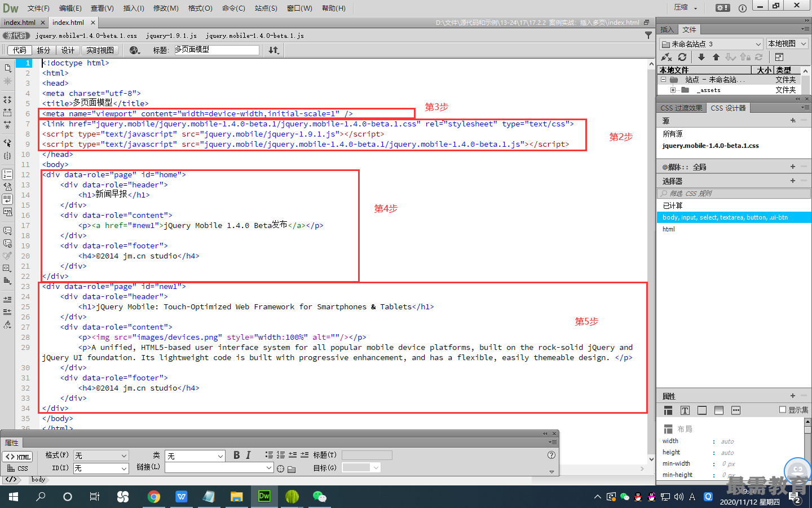Click the file management arrows icon
The width and height of the screenshot is (812, 508).
pyautogui.click(x=273, y=50)
